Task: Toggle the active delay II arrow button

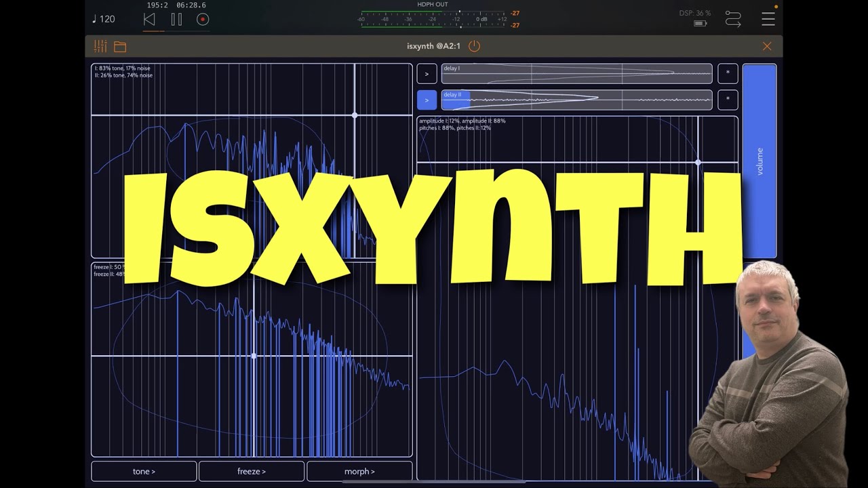Action: 427,100
